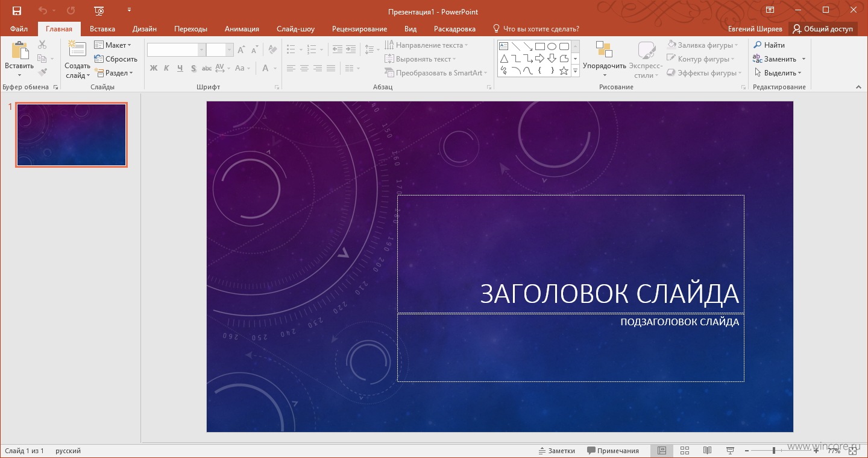Start slideshow from status bar icon
Screen dimensions: 868x458
point(730,451)
